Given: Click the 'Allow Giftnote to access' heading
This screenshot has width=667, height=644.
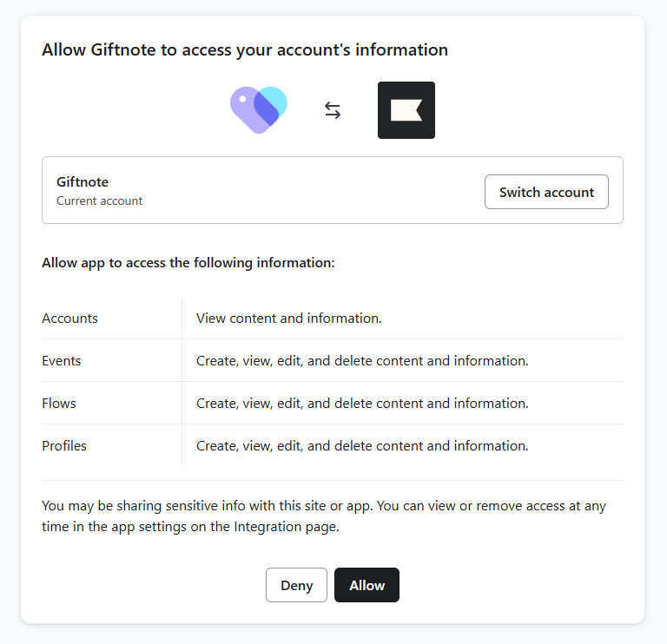Looking at the screenshot, I should tap(245, 50).
